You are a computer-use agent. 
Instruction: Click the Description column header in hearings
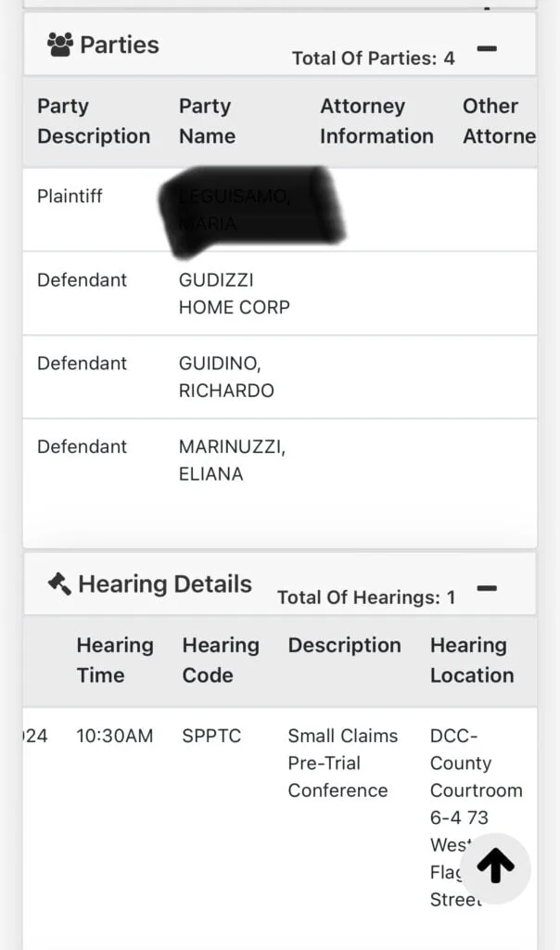click(344, 646)
